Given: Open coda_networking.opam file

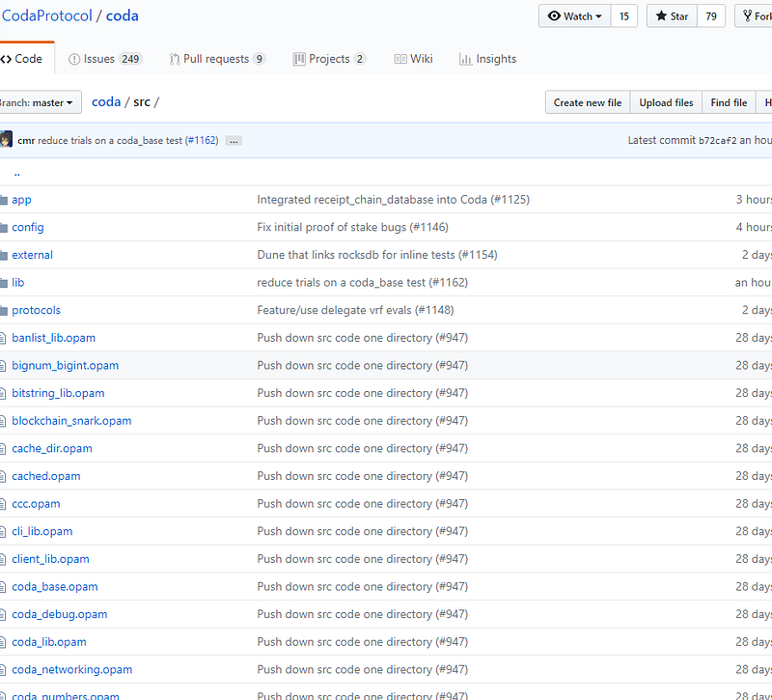Looking at the screenshot, I should click(x=71, y=669).
